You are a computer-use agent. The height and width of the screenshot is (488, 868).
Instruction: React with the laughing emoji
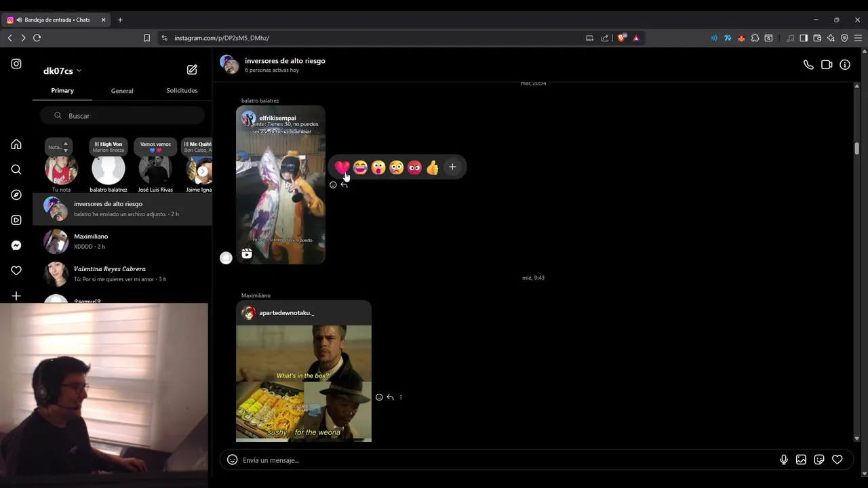pyautogui.click(x=360, y=167)
